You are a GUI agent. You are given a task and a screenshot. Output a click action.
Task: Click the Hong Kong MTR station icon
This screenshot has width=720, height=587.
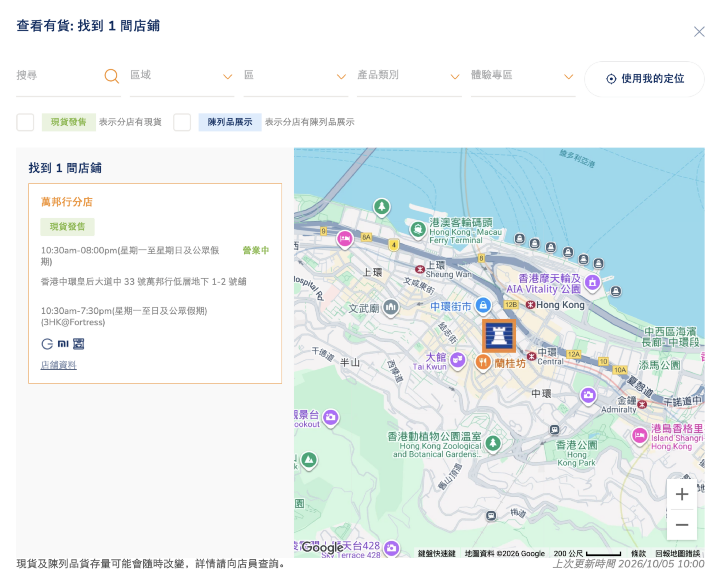click(530, 305)
